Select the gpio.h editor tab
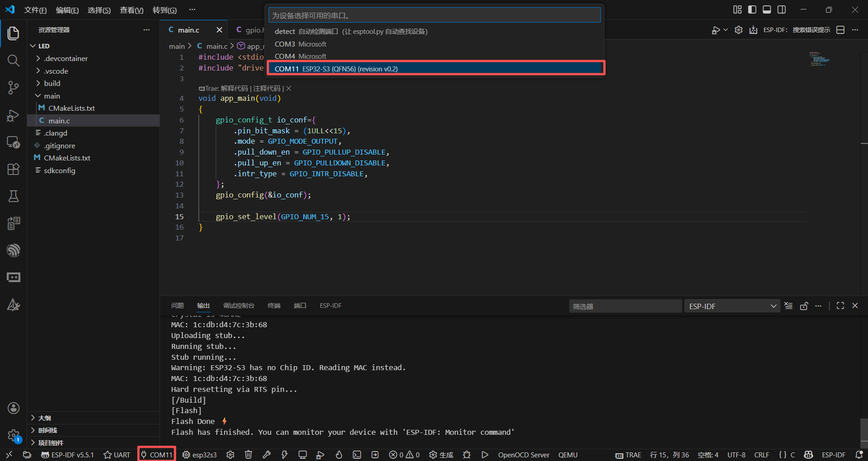 250,30
